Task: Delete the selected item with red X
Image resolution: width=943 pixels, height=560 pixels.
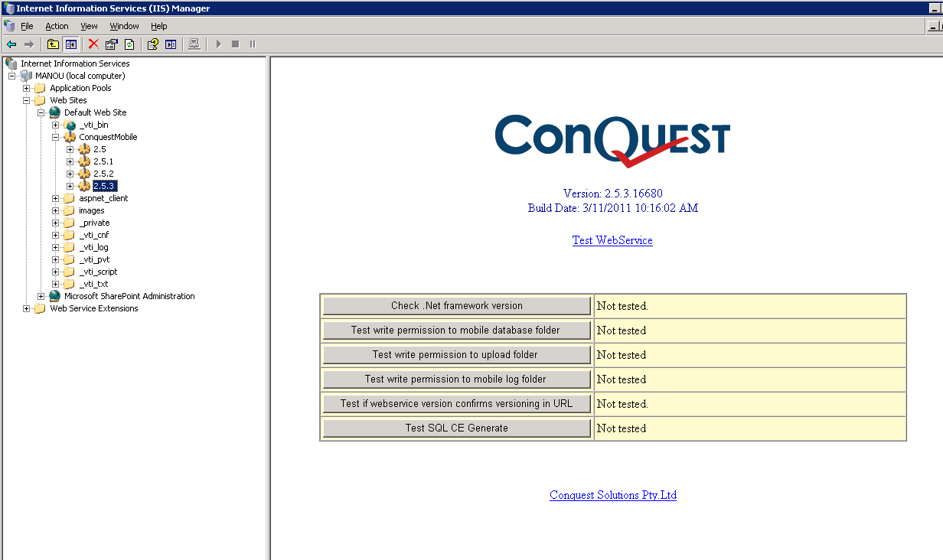Action: [x=93, y=44]
